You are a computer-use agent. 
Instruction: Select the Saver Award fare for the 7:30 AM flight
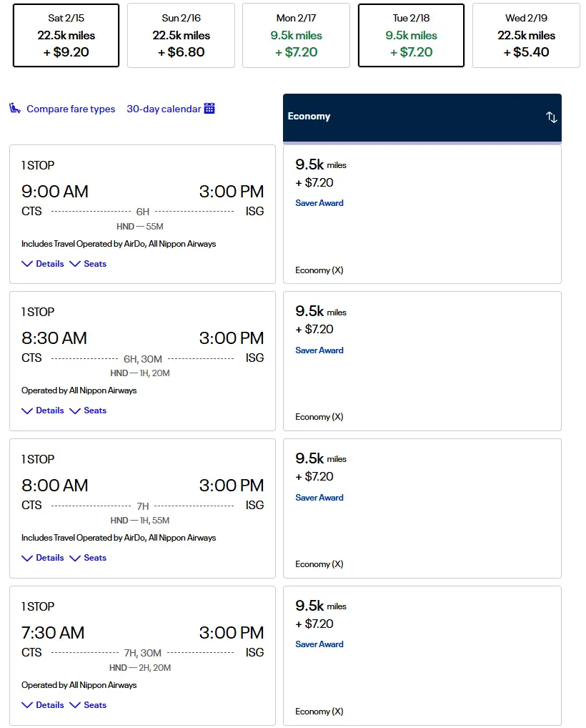pos(319,644)
